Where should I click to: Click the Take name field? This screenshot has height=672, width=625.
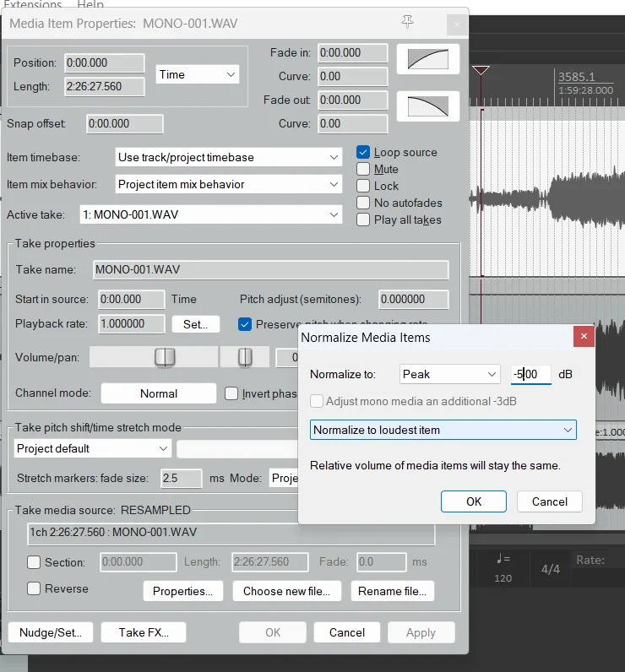(271, 269)
